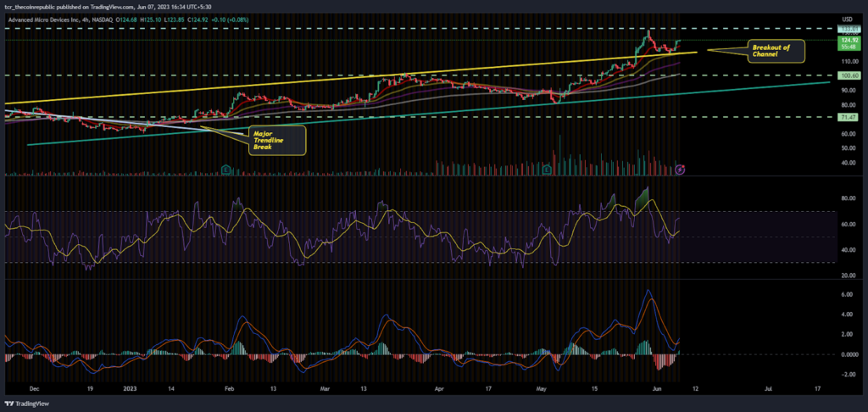Click the 71.47 price level label
The width and height of the screenshot is (868, 412).
(x=849, y=117)
